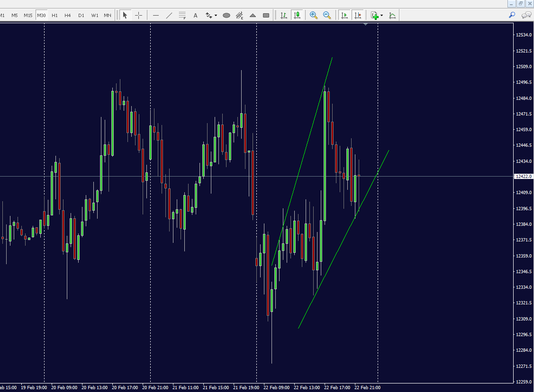
Task: Expand the add indicator dropdown arrow
Action: [x=381, y=15]
